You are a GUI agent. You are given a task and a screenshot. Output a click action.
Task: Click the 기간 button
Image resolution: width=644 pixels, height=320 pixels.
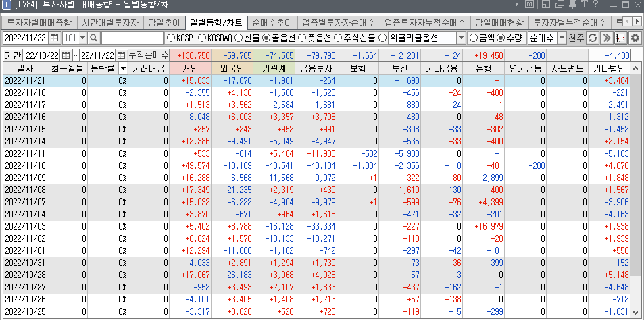point(13,55)
